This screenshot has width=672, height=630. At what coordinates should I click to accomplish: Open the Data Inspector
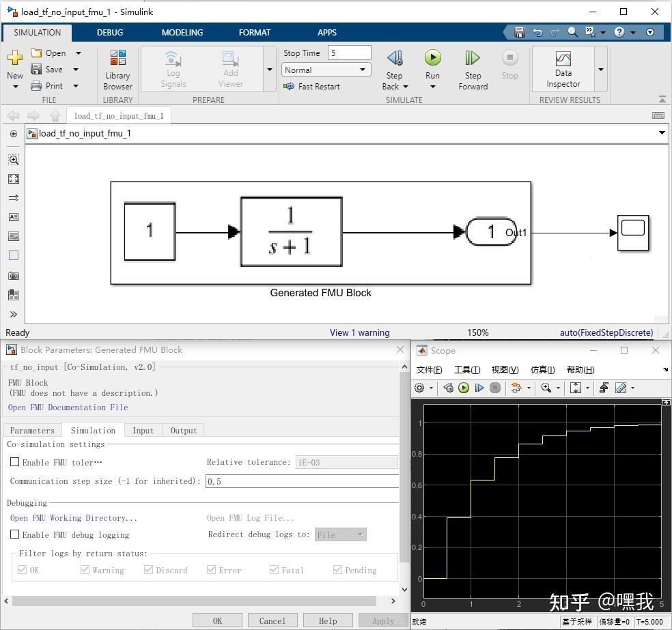pyautogui.click(x=563, y=69)
